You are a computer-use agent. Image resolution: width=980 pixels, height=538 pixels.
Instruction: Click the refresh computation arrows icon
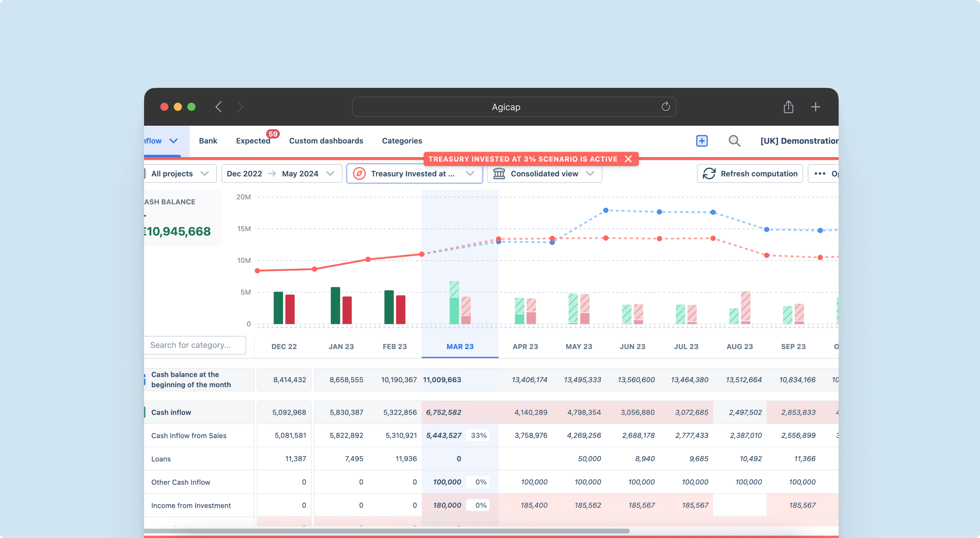[709, 174]
